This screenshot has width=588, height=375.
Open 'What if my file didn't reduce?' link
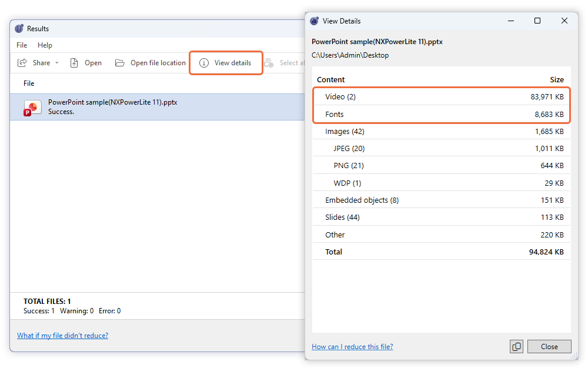pyautogui.click(x=63, y=335)
